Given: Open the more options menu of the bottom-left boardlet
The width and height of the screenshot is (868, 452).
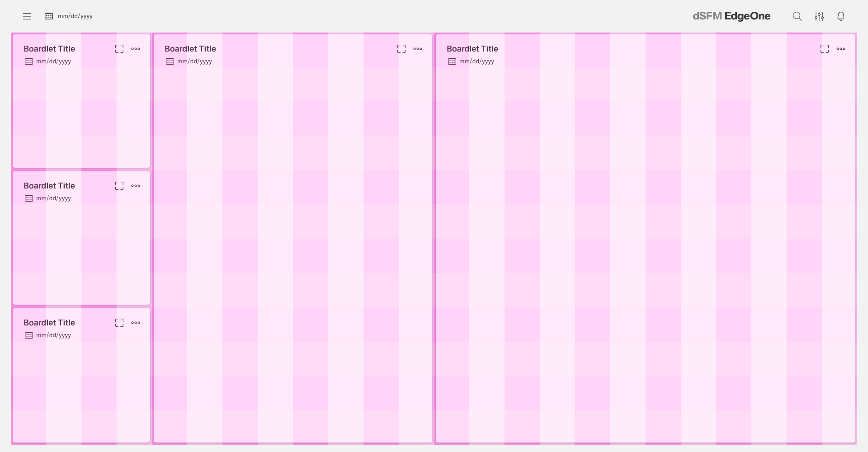Looking at the screenshot, I should tap(136, 323).
